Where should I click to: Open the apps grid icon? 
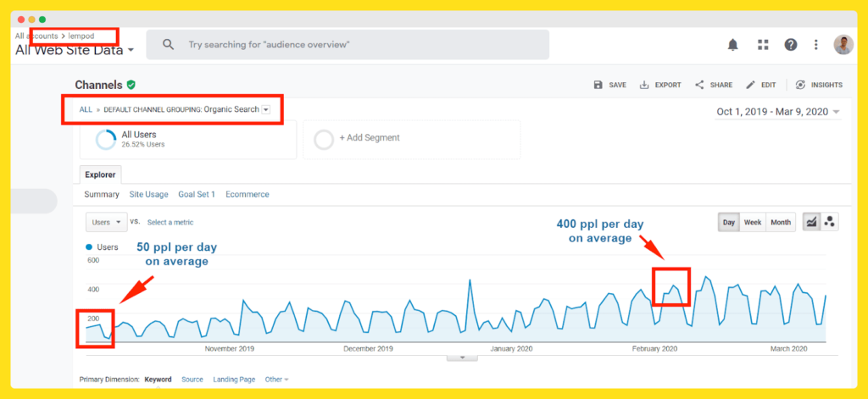point(762,45)
